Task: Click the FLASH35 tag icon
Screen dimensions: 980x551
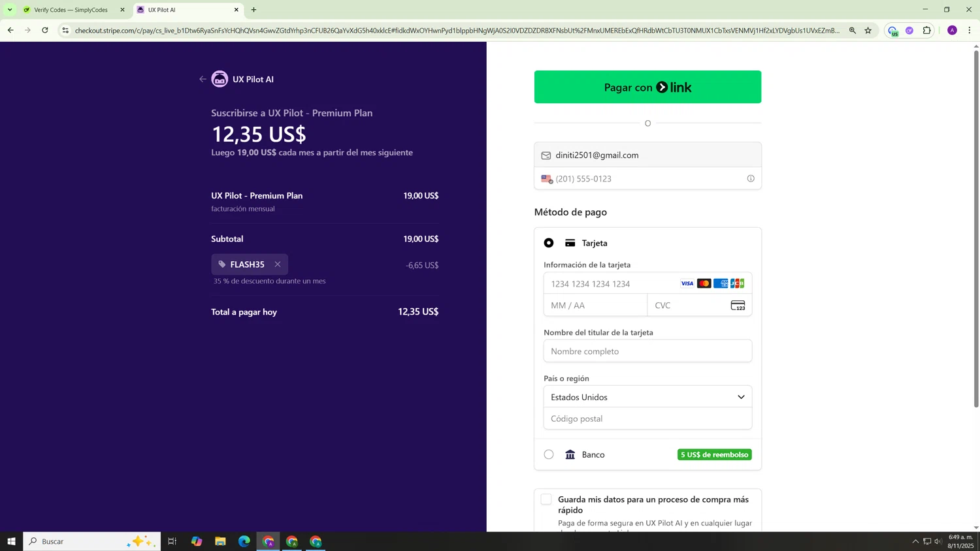Action: click(222, 264)
